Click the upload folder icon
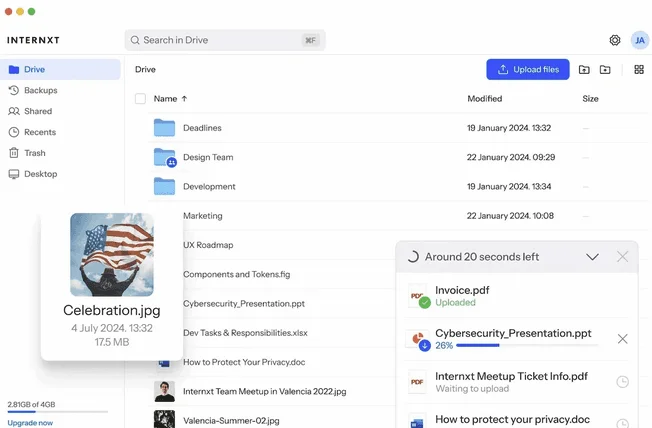 coord(584,69)
